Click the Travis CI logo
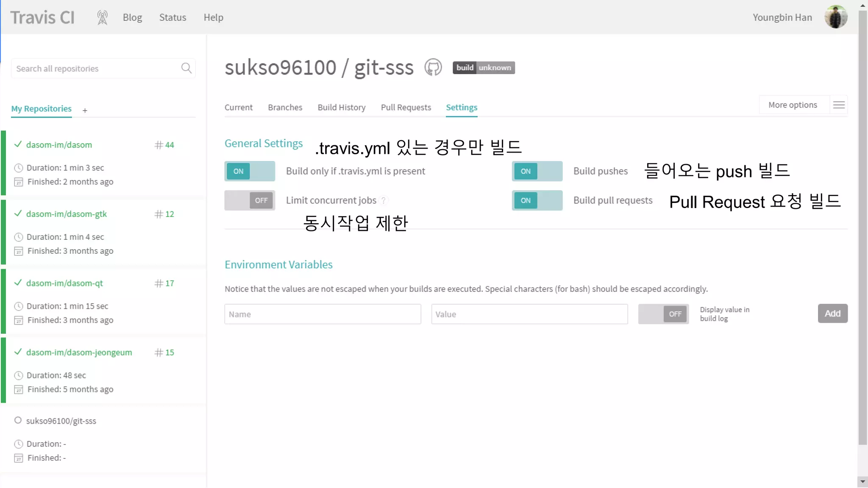 coord(42,17)
